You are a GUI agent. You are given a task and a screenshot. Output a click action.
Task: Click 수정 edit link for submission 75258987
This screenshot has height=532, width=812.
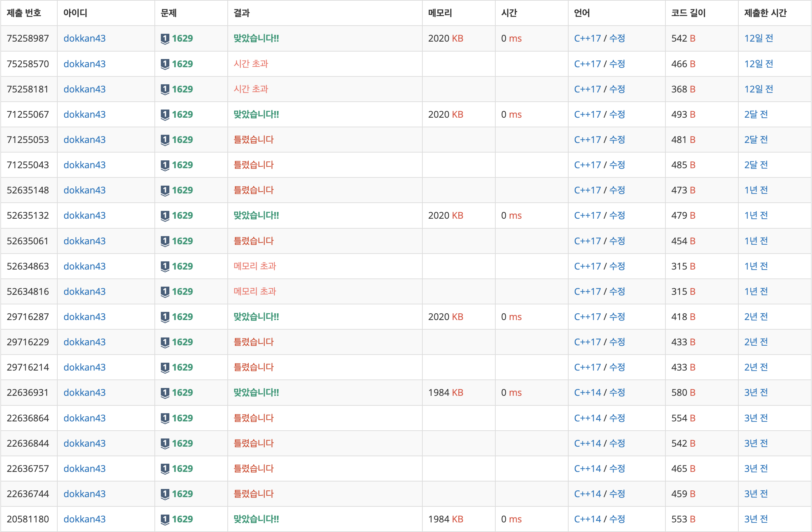(617, 38)
